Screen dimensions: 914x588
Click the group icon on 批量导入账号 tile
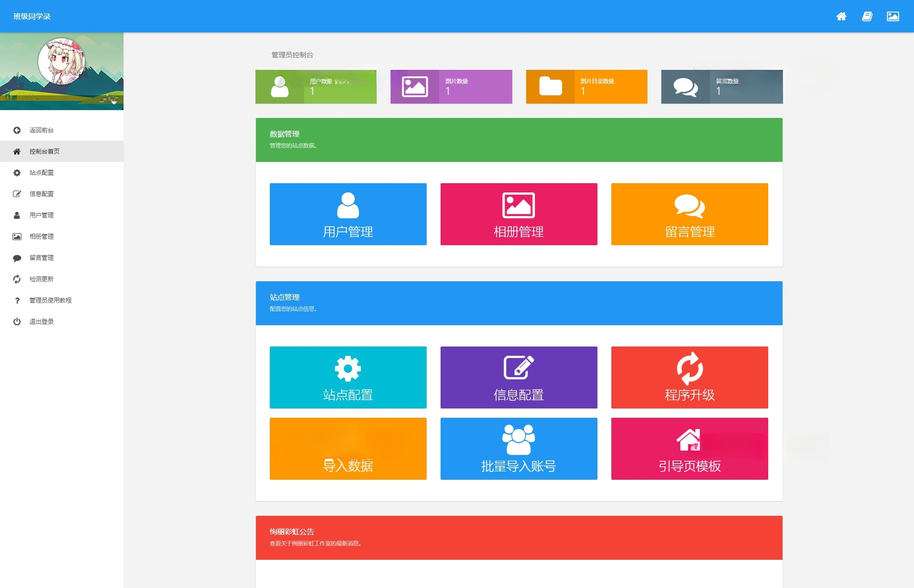[x=519, y=439]
